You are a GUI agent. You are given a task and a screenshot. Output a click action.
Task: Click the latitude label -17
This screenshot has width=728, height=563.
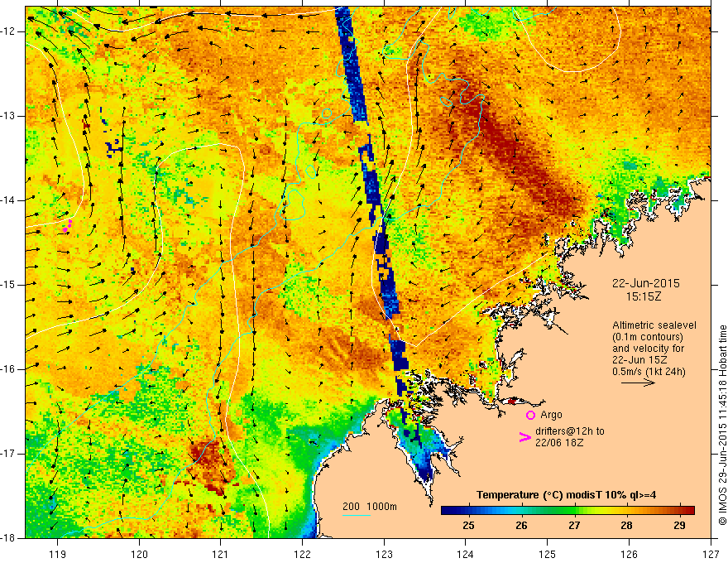9,454
